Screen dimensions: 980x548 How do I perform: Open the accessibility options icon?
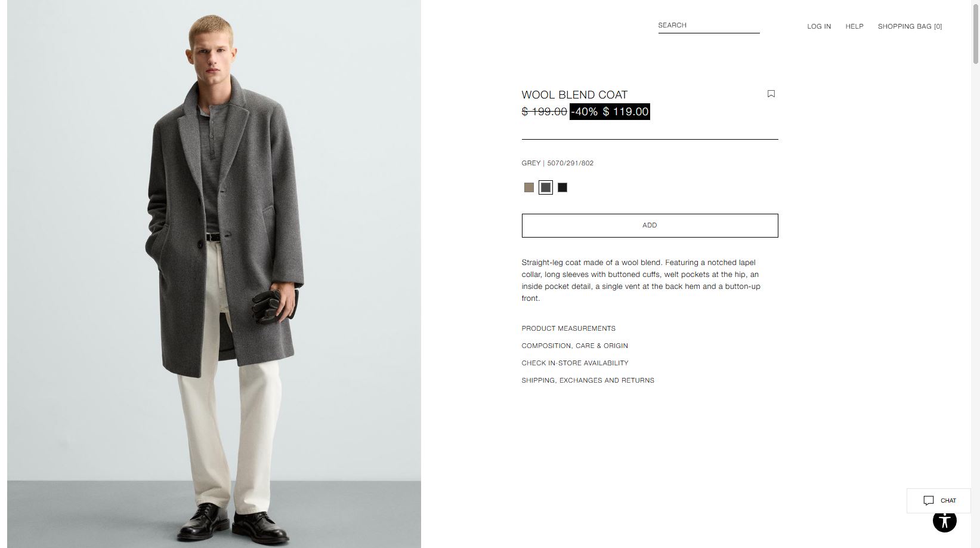tap(944, 521)
